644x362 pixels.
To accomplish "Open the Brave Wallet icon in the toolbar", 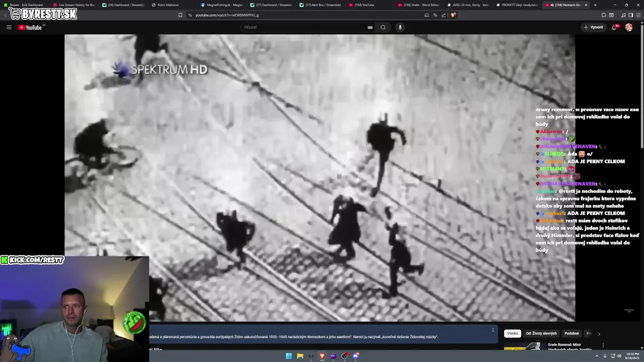I will click(611, 15).
